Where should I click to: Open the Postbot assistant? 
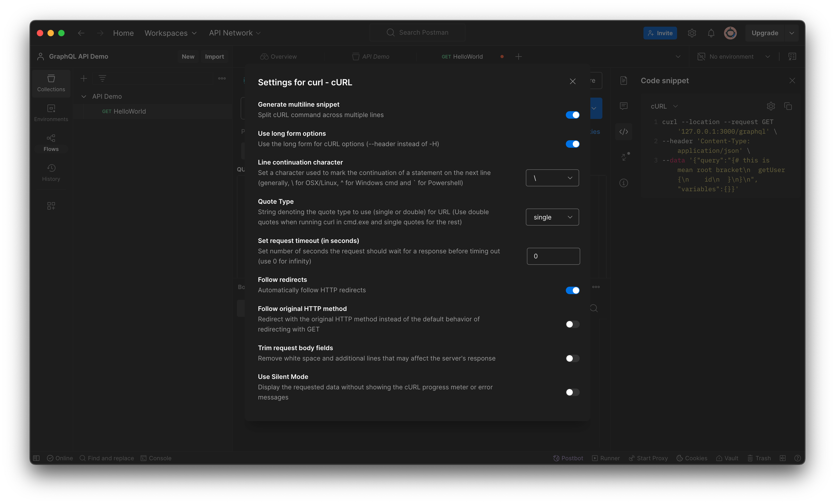pos(568,458)
